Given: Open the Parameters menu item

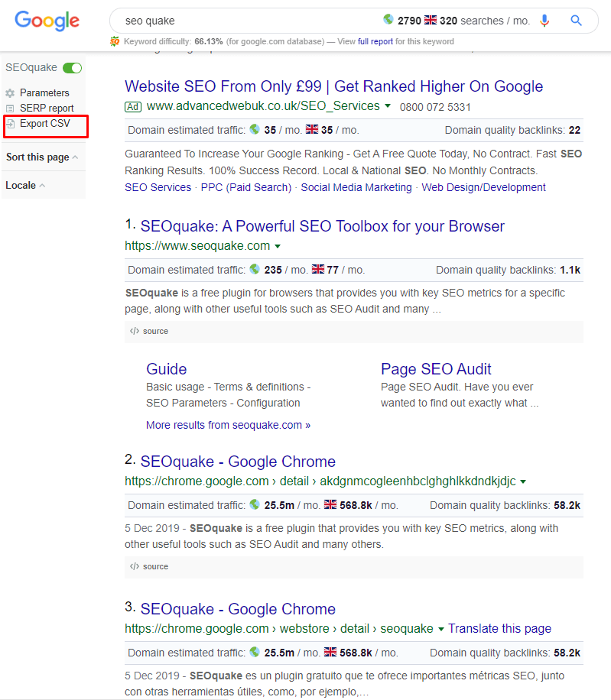Looking at the screenshot, I should pos(44,93).
